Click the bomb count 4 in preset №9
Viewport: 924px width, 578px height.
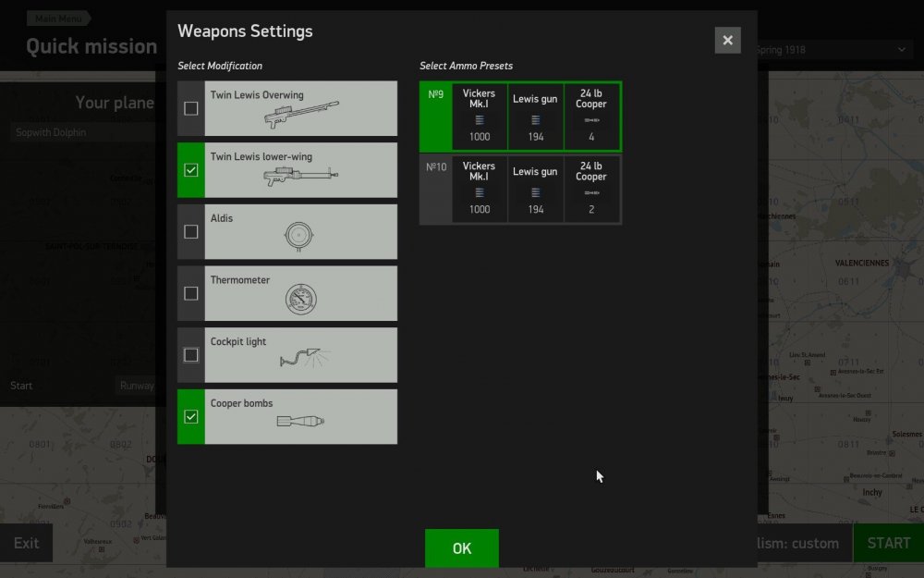click(591, 137)
